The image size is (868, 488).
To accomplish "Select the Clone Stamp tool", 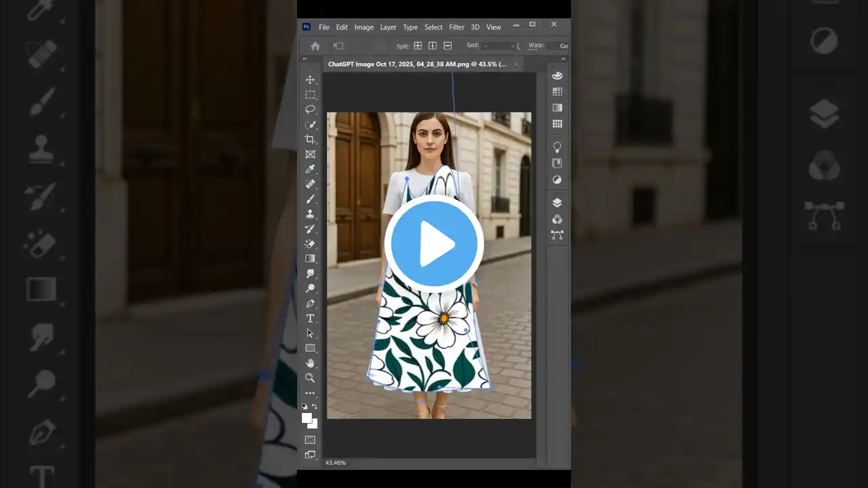I will tap(310, 214).
